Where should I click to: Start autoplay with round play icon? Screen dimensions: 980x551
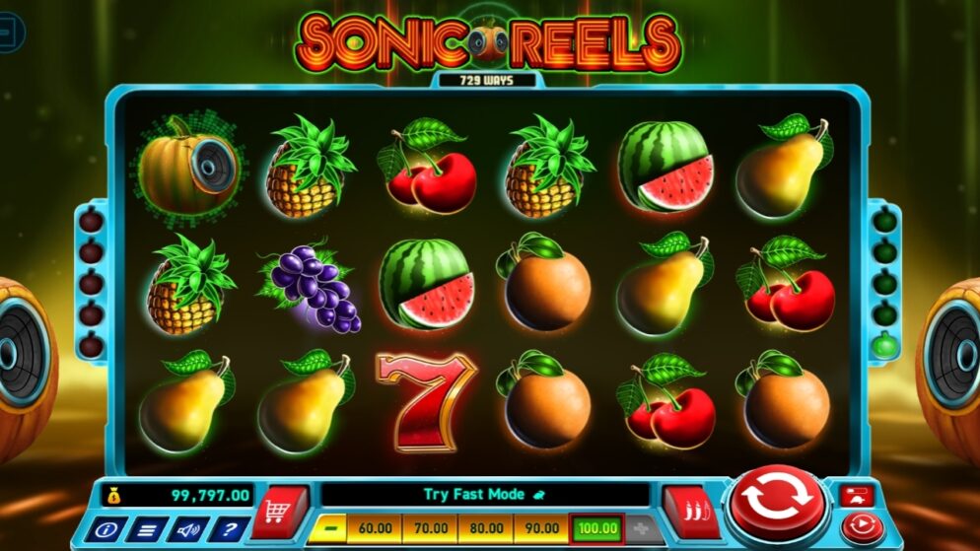(x=862, y=525)
